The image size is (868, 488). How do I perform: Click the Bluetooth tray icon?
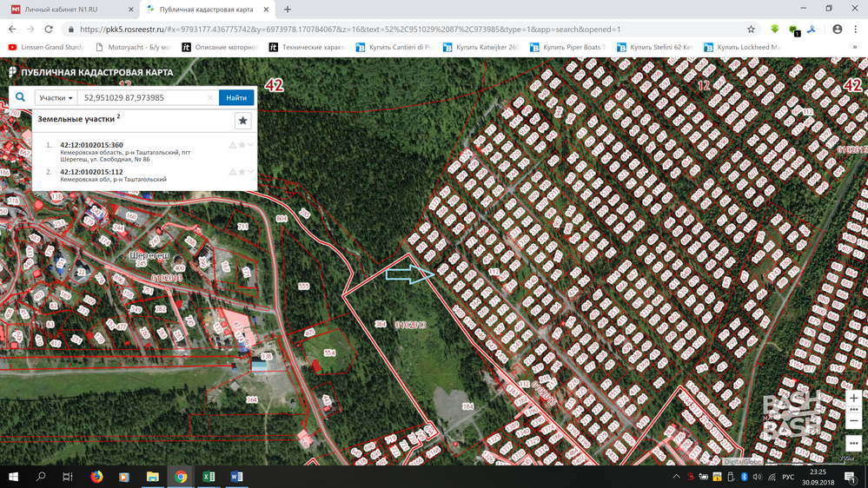tap(744, 477)
